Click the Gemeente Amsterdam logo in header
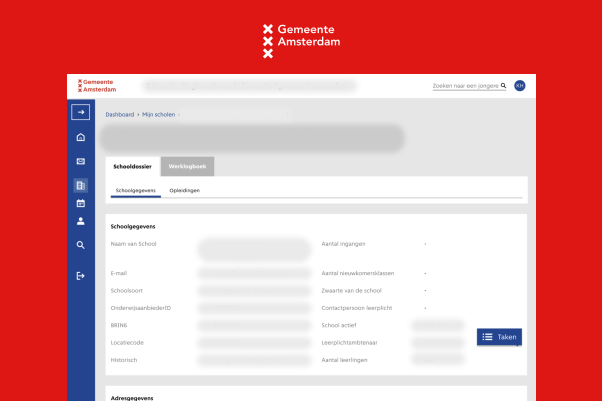602x401 pixels. 96,86
